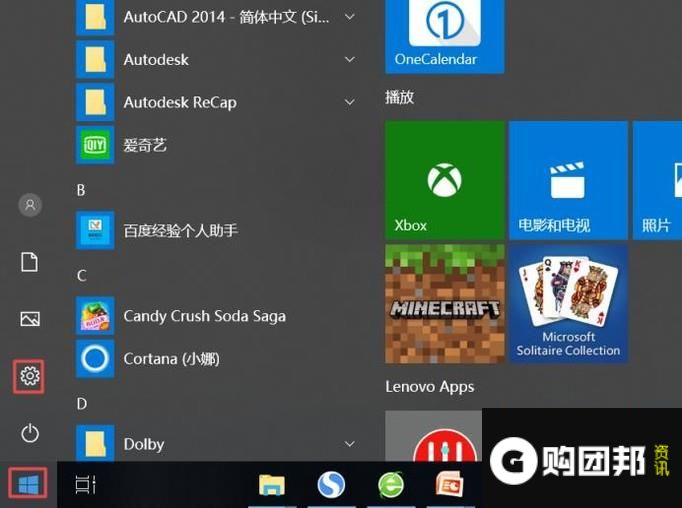Jump using the letter C header
This screenshot has height=508, width=682.
[x=81, y=275]
